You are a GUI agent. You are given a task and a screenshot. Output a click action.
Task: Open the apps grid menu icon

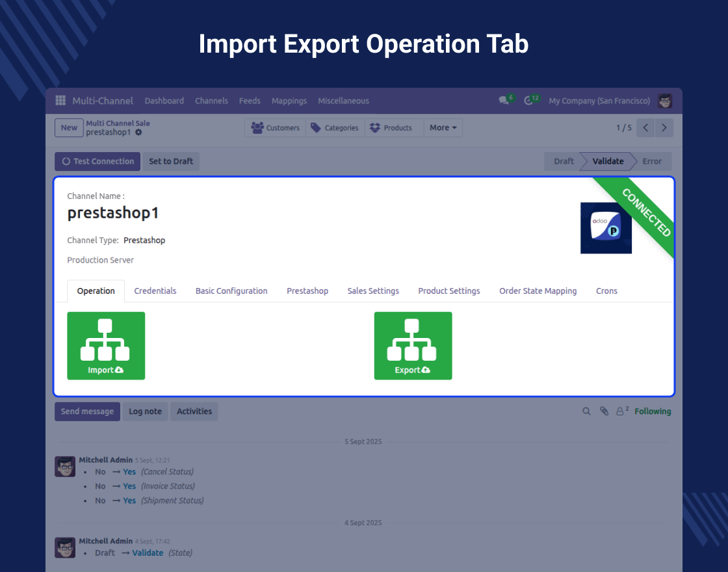coord(60,101)
